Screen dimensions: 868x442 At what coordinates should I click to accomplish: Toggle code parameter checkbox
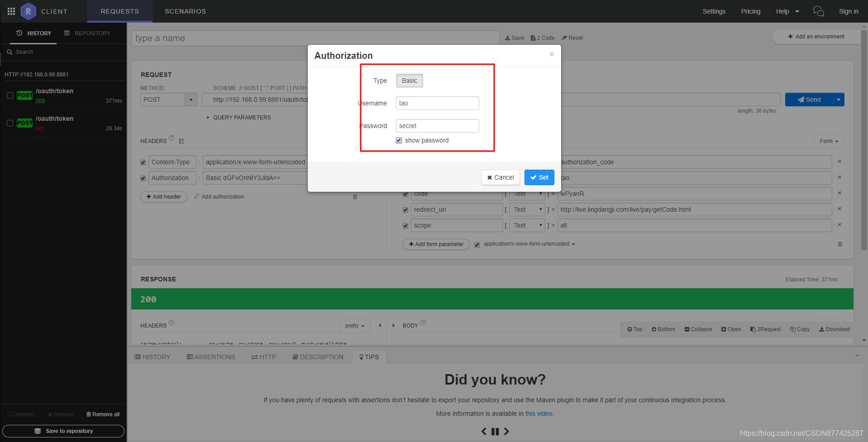click(x=405, y=194)
